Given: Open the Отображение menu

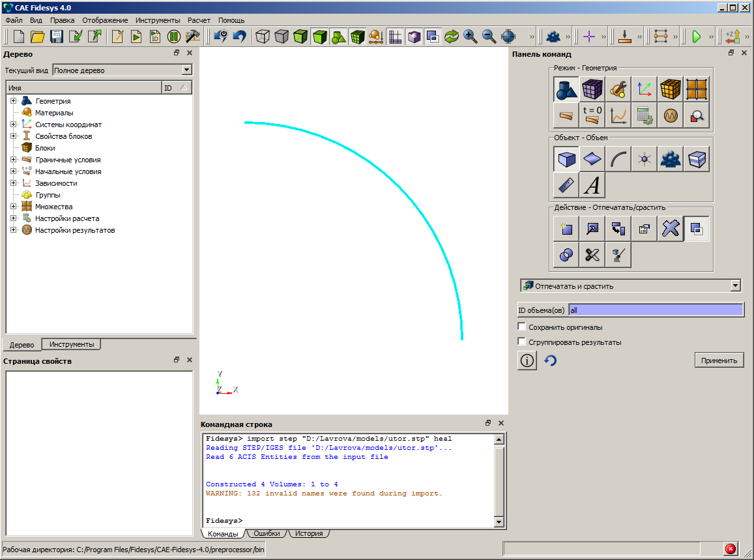Looking at the screenshot, I should point(105,20).
